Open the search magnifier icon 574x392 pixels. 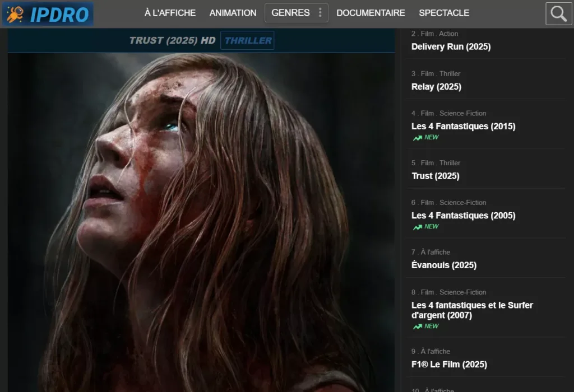click(x=558, y=14)
